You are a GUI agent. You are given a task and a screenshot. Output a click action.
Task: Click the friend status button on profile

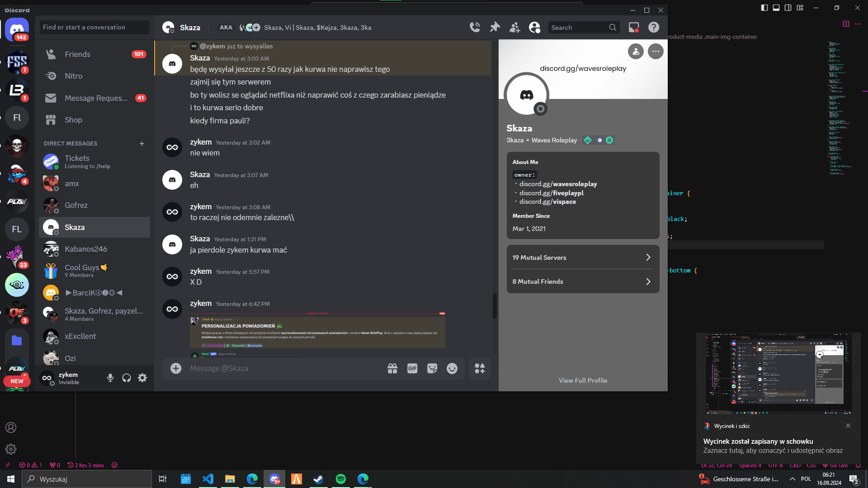636,52
